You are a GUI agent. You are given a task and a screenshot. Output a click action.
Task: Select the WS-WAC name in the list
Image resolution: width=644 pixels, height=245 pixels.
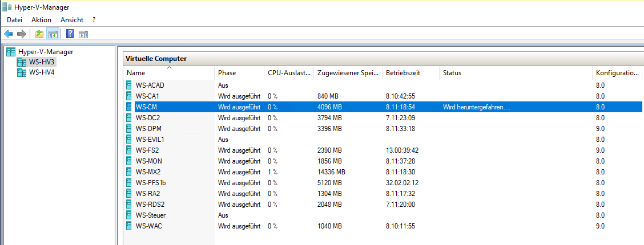149,226
